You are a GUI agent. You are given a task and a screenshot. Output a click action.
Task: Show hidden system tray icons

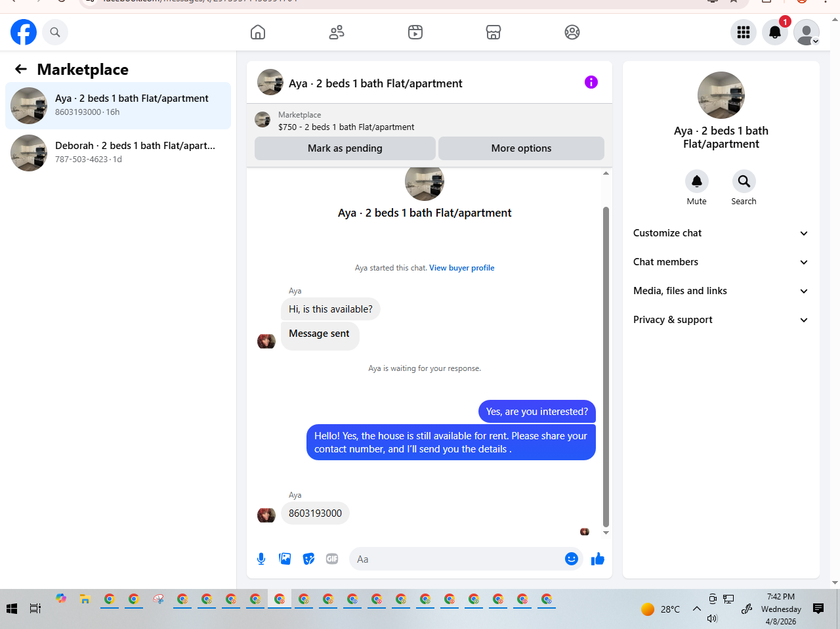[697, 609]
